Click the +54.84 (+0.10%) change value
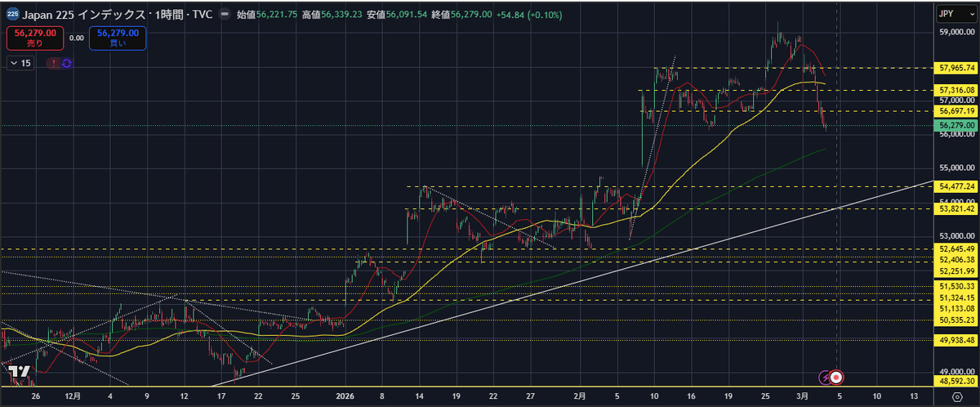This screenshot has height=407, width=980. tap(529, 14)
